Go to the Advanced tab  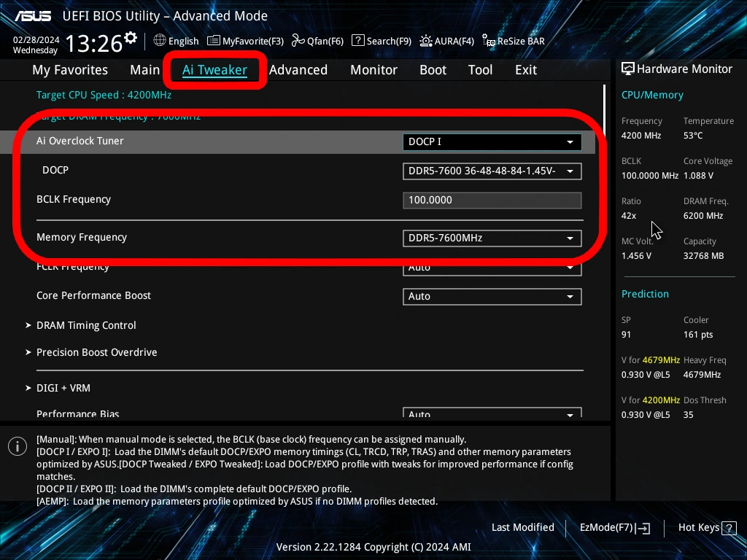pos(298,70)
